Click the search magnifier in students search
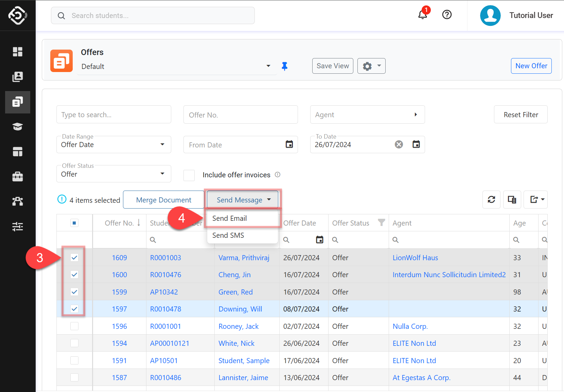The width and height of the screenshot is (564, 392). click(x=61, y=16)
